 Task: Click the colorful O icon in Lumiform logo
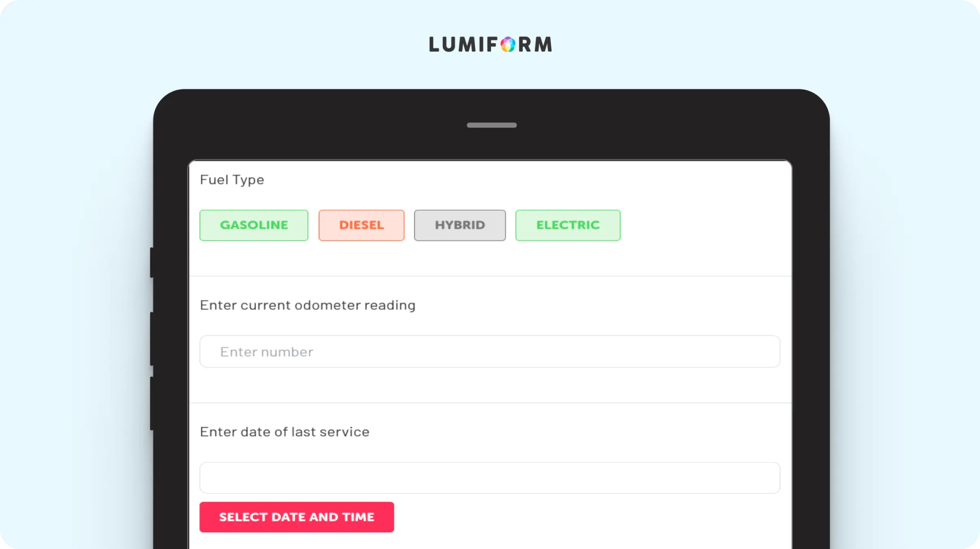click(x=508, y=44)
